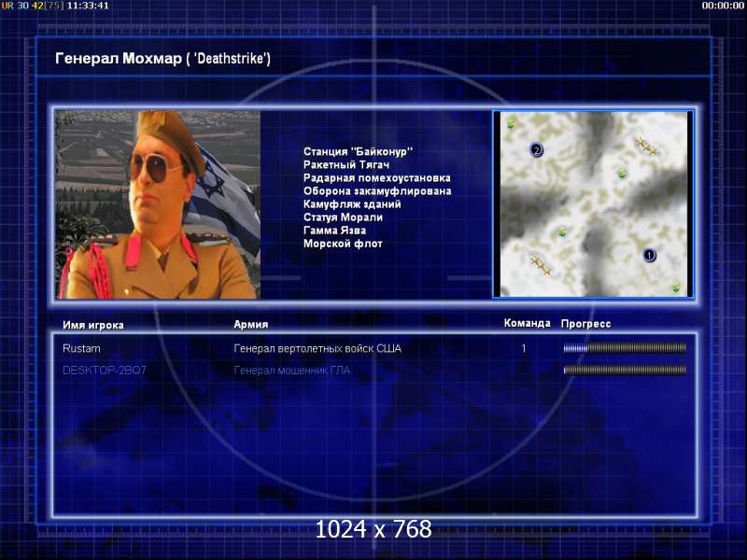This screenshot has width=747, height=560.
Task: Click the 'Имя игрока' column header
Action: click(93, 325)
